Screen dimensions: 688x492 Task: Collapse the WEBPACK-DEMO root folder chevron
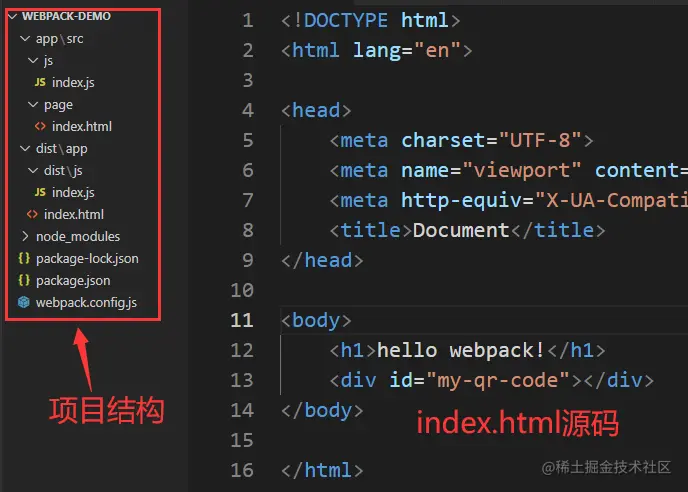[13, 17]
